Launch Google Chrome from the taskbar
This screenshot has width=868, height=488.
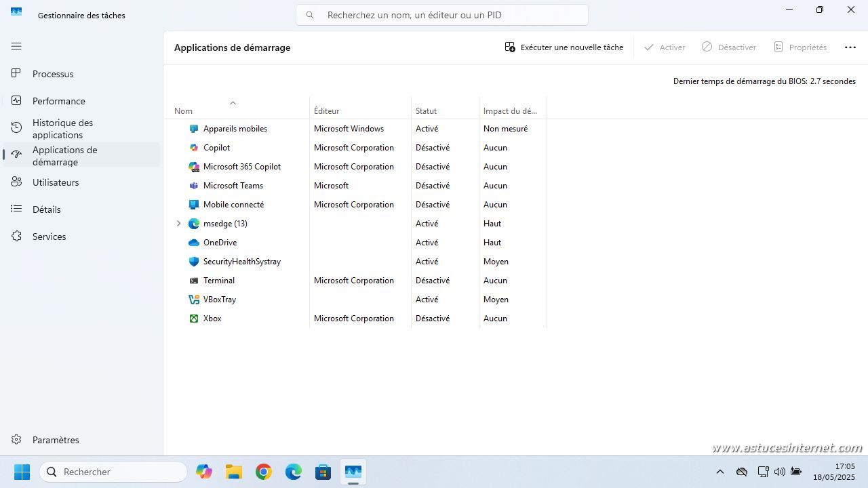point(264,472)
